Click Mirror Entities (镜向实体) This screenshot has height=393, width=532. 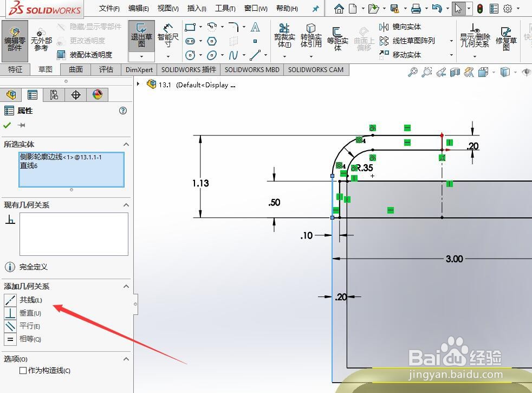(400, 27)
